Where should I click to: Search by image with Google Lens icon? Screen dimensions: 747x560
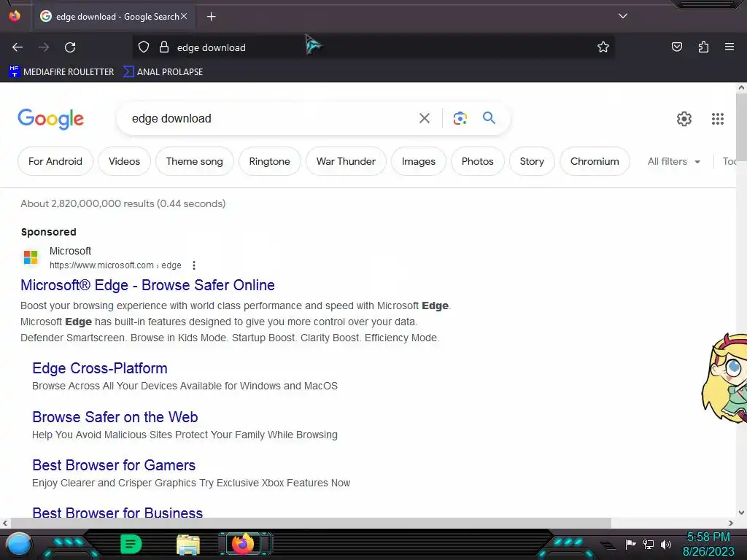tap(460, 118)
